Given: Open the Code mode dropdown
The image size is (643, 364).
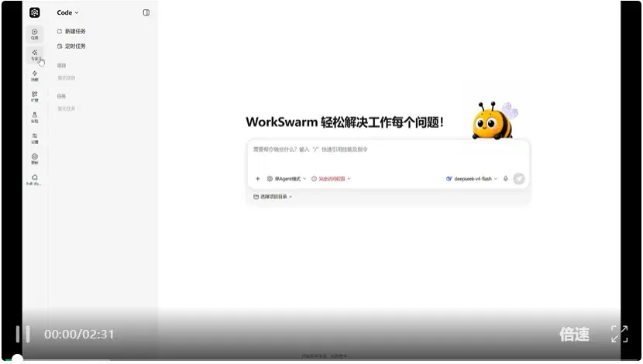Looking at the screenshot, I should tap(67, 12).
